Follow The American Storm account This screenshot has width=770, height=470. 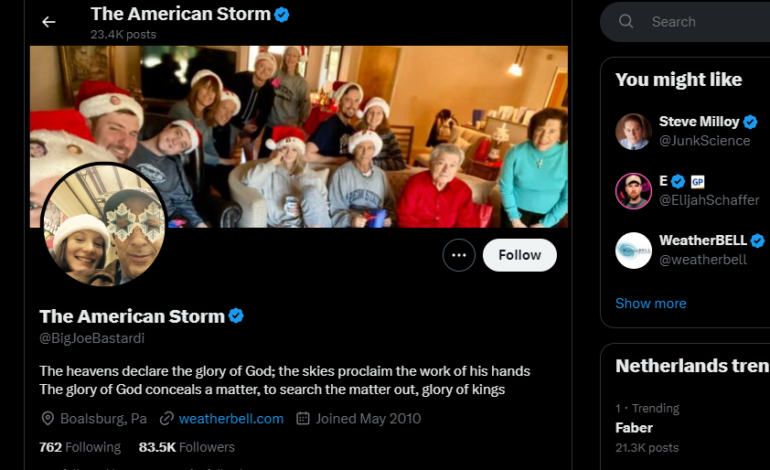[x=519, y=255]
